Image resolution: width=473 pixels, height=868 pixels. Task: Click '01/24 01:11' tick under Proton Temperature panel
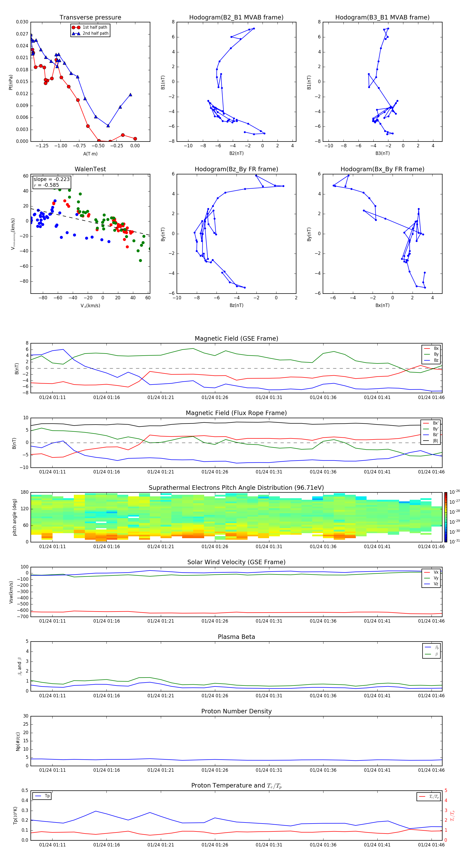pos(53,845)
